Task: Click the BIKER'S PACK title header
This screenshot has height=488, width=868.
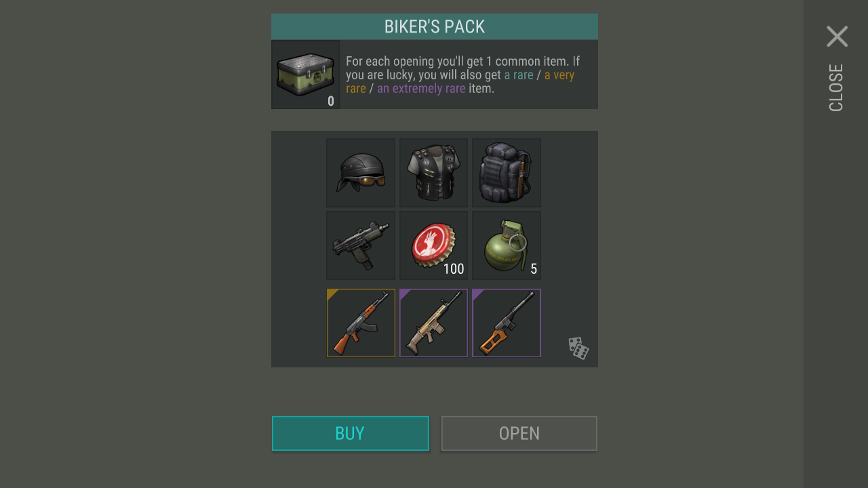Action: 435,26
